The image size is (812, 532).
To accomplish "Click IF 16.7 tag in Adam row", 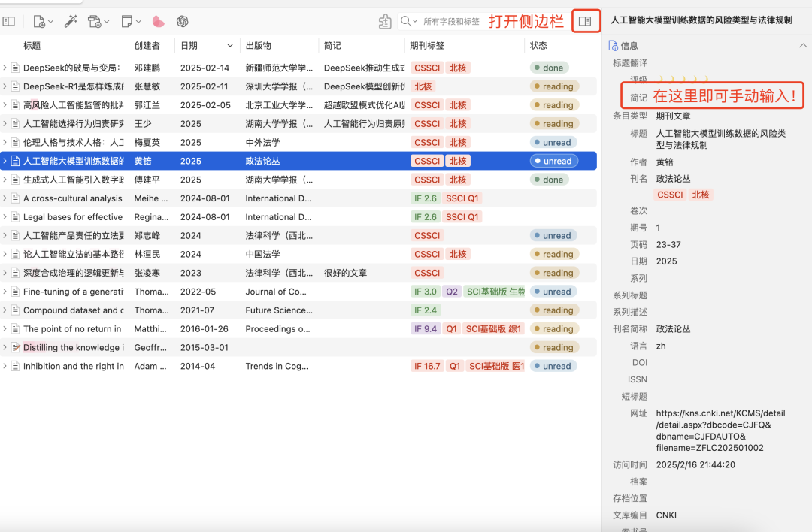I will [x=427, y=366].
